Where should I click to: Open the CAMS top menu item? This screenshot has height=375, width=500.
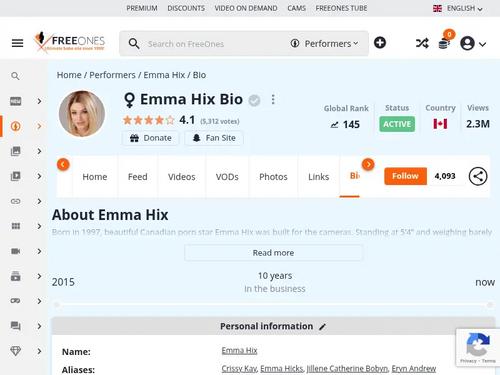(296, 8)
